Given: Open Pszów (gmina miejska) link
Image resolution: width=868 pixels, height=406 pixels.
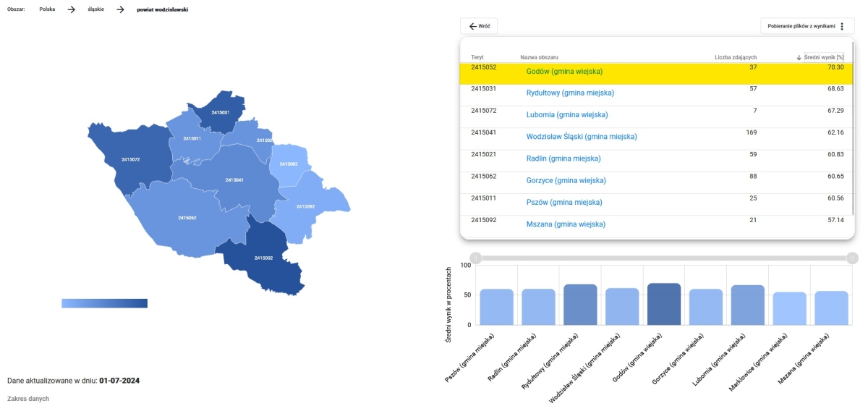Looking at the screenshot, I should 564,202.
